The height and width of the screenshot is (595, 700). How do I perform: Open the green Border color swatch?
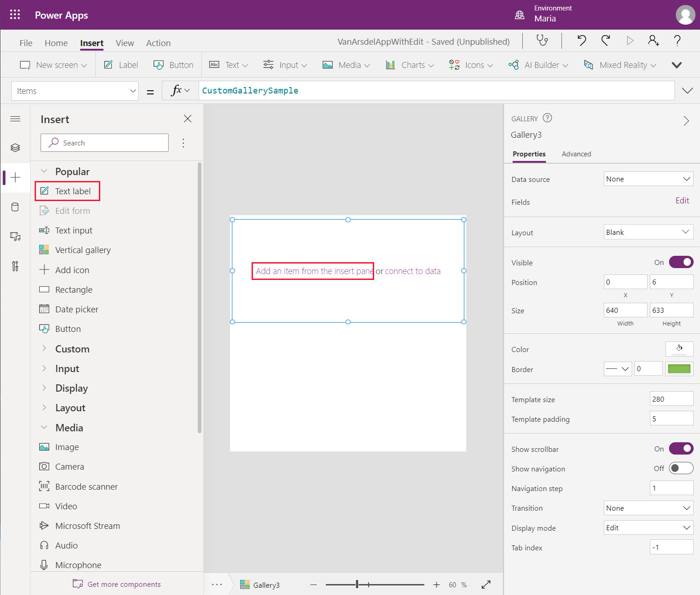pos(679,368)
